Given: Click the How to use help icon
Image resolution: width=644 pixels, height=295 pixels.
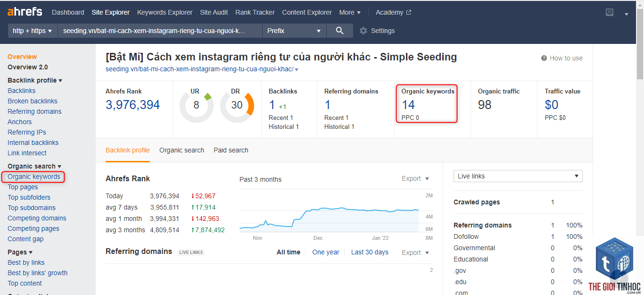Looking at the screenshot, I should click(545, 58).
